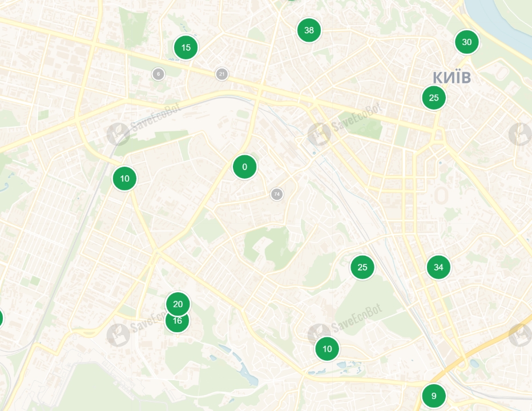The image size is (532, 411).
Task: Select marker 10 near the small blue ponds
Action: [x=327, y=349]
